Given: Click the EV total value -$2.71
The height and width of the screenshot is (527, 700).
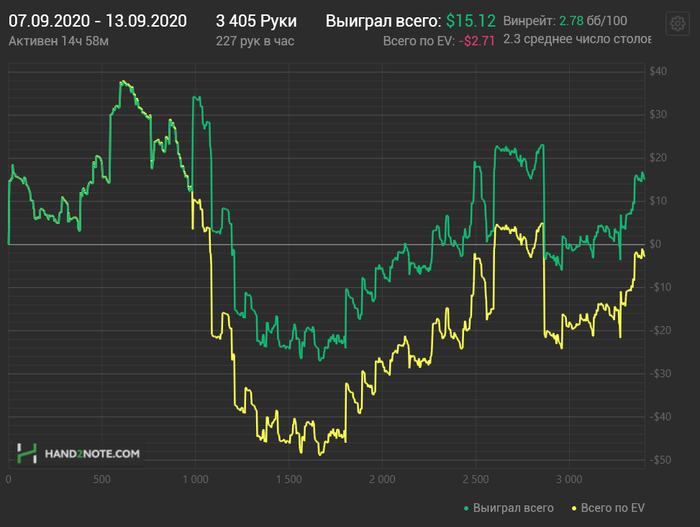Looking at the screenshot, I should pos(477,41).
